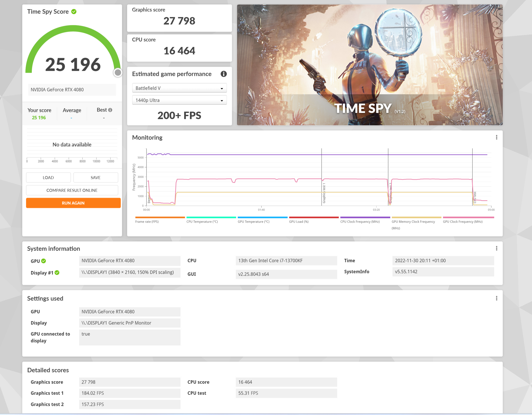The image size is (532, 415).
Task: Click the green validation checkmark beside Time Spy Score
Action: click(74, 11)
